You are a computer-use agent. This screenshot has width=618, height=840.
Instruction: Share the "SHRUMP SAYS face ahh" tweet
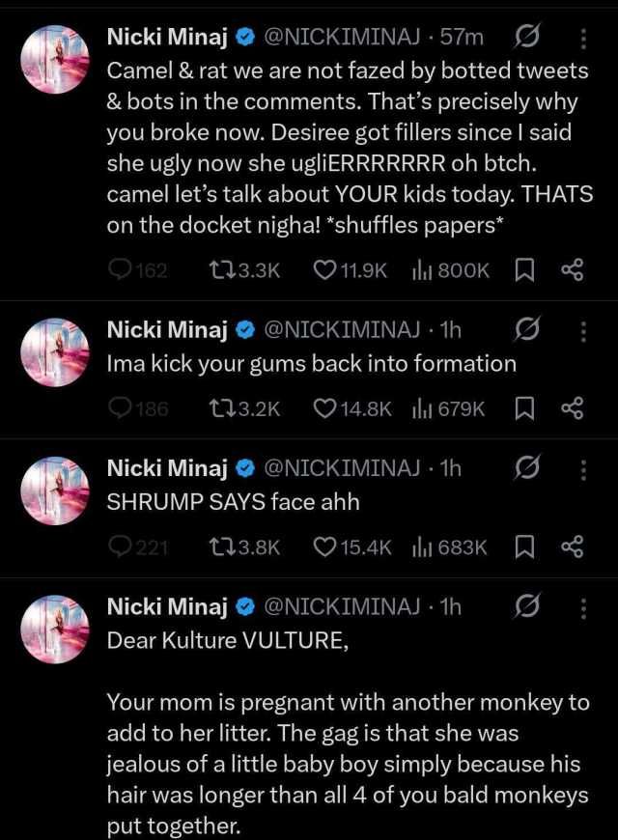click(x=573, y=547)
